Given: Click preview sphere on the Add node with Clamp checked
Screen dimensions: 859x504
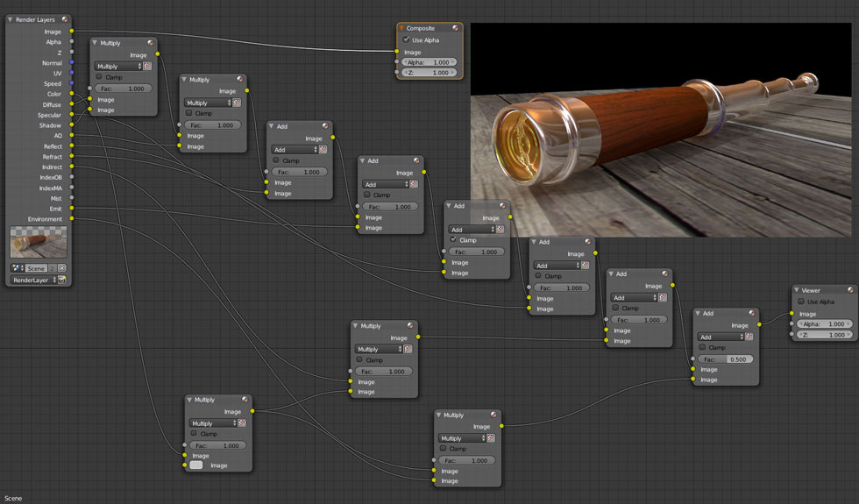Looking at the screenshot, I should (x=502, y=206).
